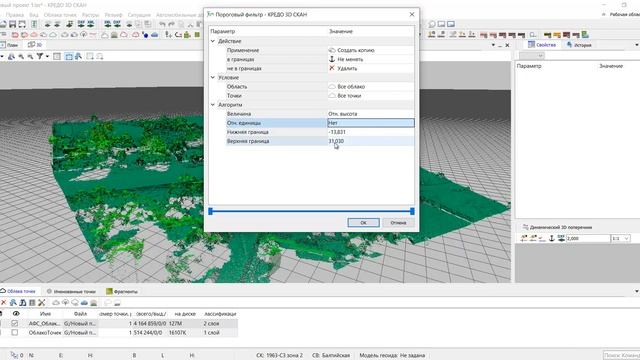Click crossed tools icon in clouds panel toolbar

[41, 302]
